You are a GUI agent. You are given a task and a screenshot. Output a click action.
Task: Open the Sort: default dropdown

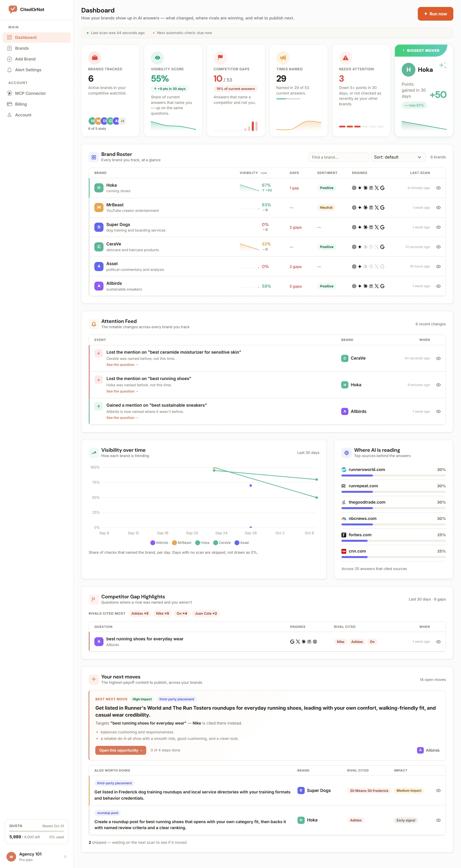tap(398, 157)
